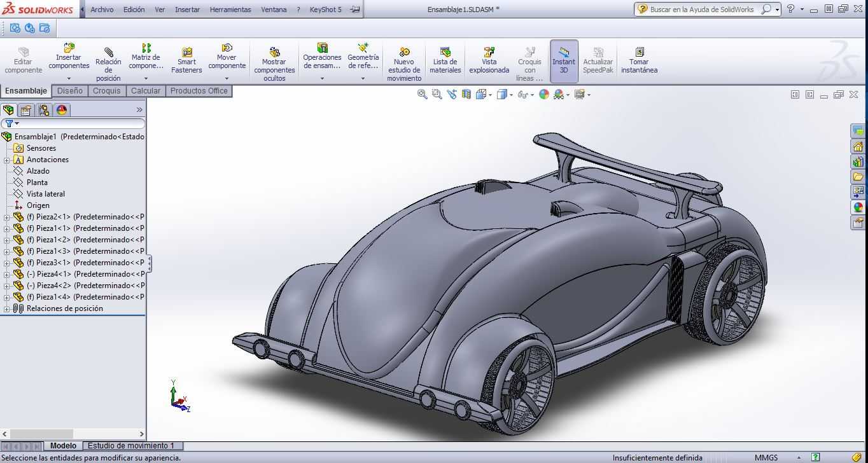The height and width of the screenshot is (463, 868).
Task: Open the FeatureManager design tree tab
Action: 8,110
